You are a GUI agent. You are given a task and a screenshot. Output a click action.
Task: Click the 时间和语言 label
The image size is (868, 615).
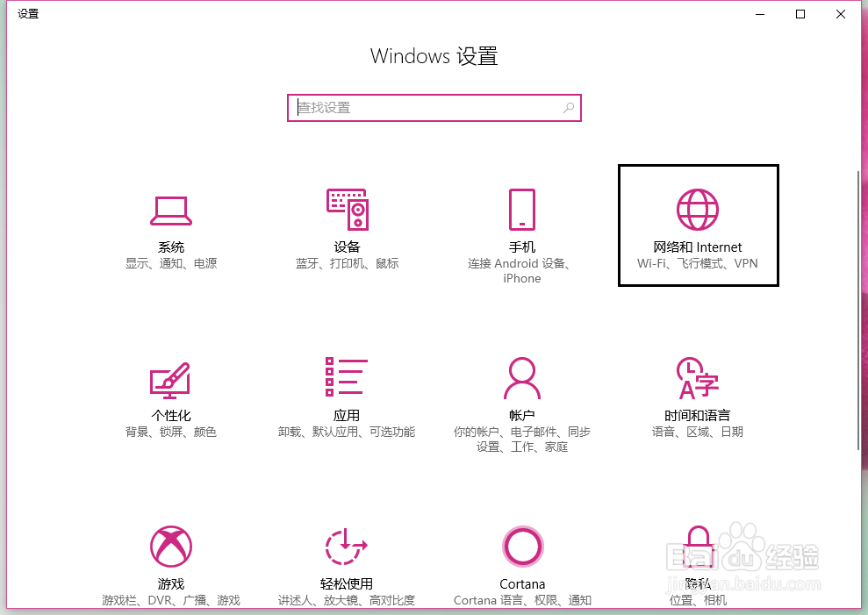(x=698, y=415)
